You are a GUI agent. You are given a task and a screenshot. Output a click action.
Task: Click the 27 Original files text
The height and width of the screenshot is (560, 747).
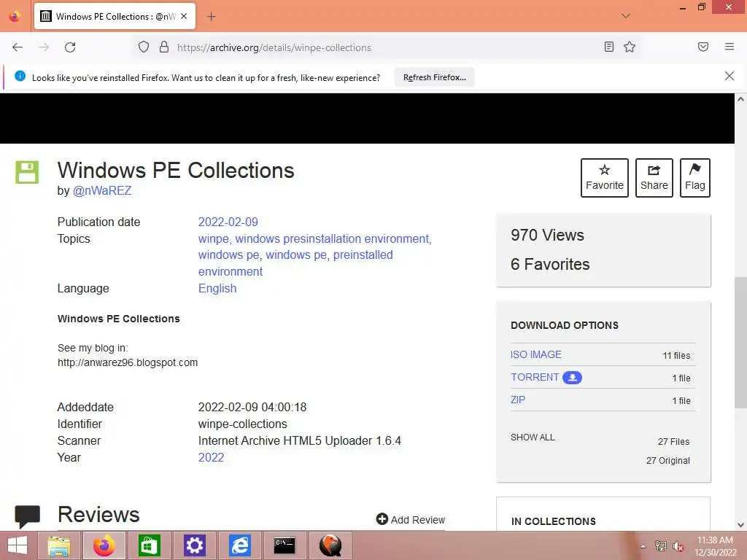pos(668,461)
